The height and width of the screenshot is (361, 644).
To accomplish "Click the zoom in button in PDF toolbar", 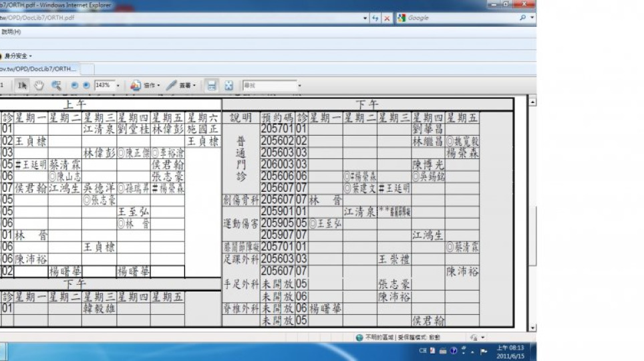I will tap(86, 86).
